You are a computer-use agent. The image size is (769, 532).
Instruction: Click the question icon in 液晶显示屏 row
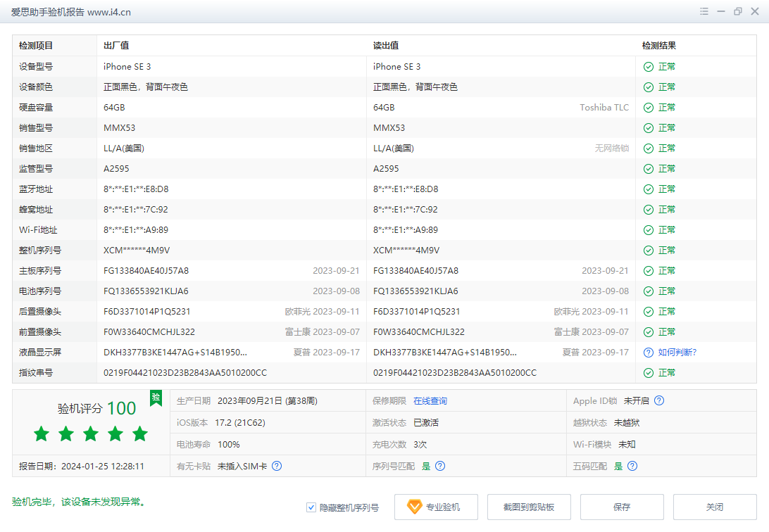tap(649, 353)
